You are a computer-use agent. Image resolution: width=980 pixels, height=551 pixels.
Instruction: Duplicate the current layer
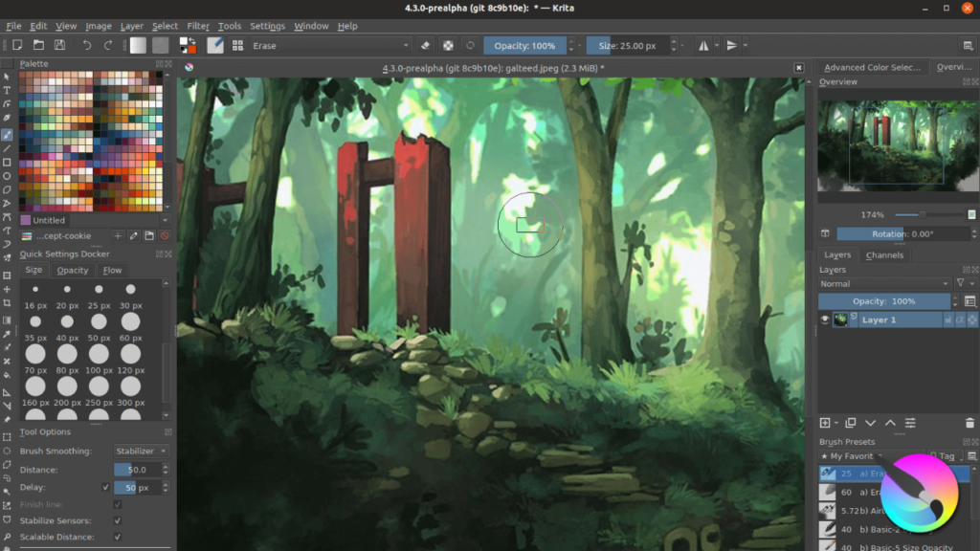pyautogui.click(x=851, y=423)
